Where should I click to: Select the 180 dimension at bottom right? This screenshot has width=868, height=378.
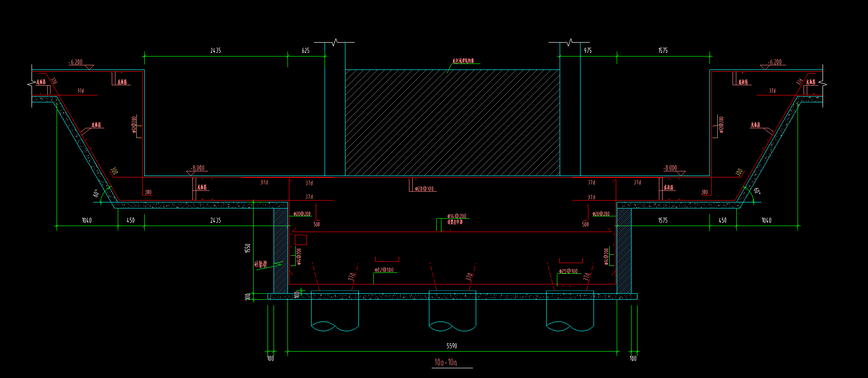(633, 358)
